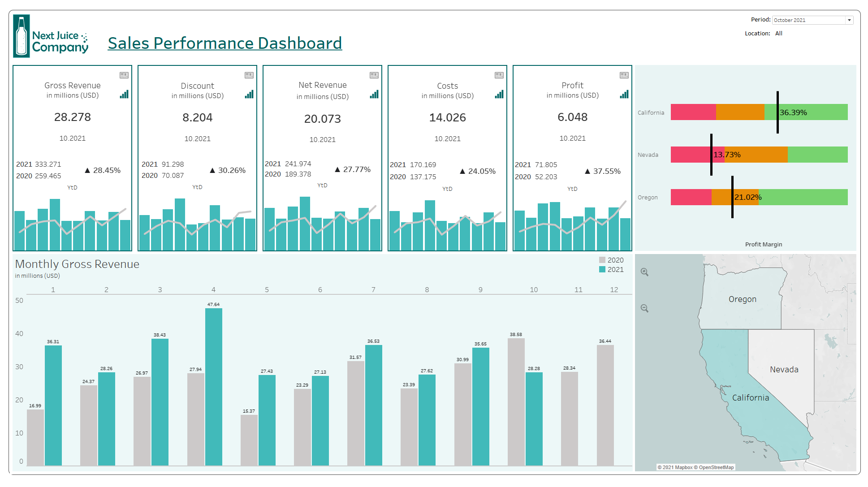This screenshot has height=487, width=868.
Task: Select the 2021 legend entry
Action: [615, 269]
